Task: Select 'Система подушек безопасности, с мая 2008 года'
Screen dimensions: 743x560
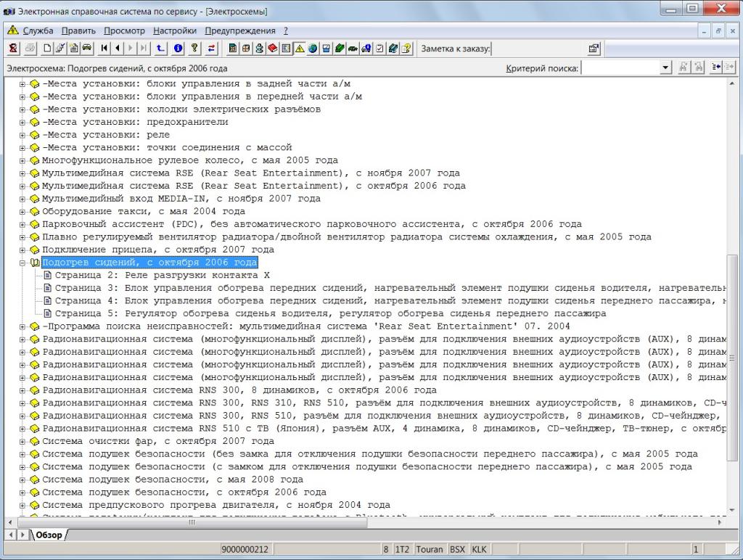Action: [x=173, y=480]
